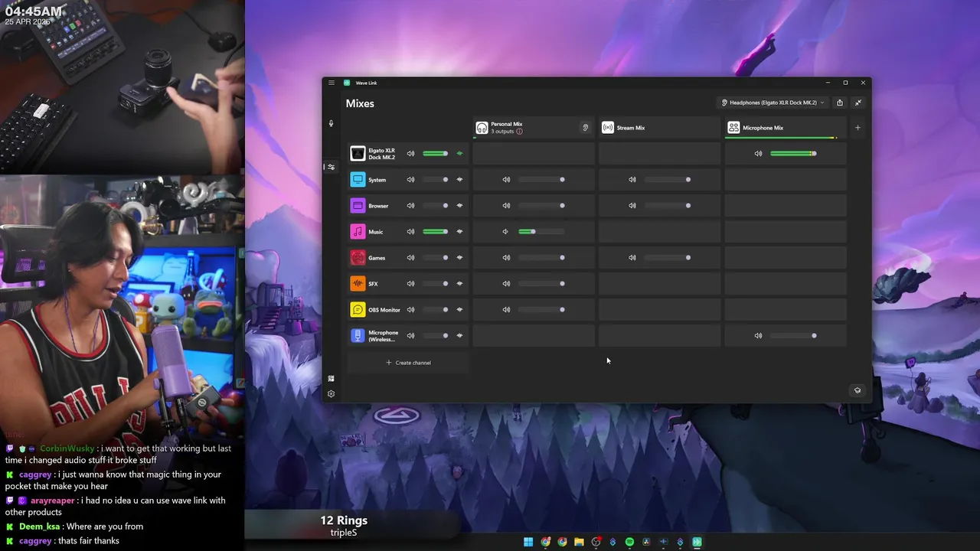The height and width of the screenshot is (551, 980).
Task: Mute System in the Personal Mix
Action: tap(506, 180)
